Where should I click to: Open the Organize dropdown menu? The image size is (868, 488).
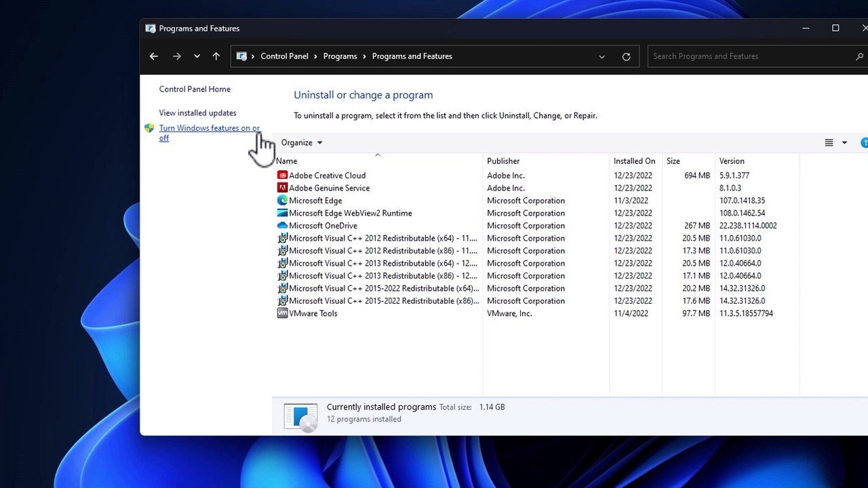click(x=302, y=142)
